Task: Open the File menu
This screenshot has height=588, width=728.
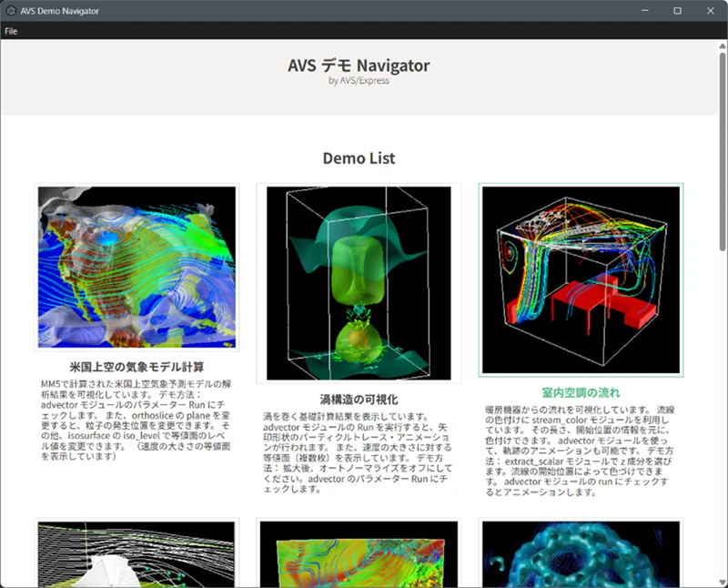Action: pos(11,31)
